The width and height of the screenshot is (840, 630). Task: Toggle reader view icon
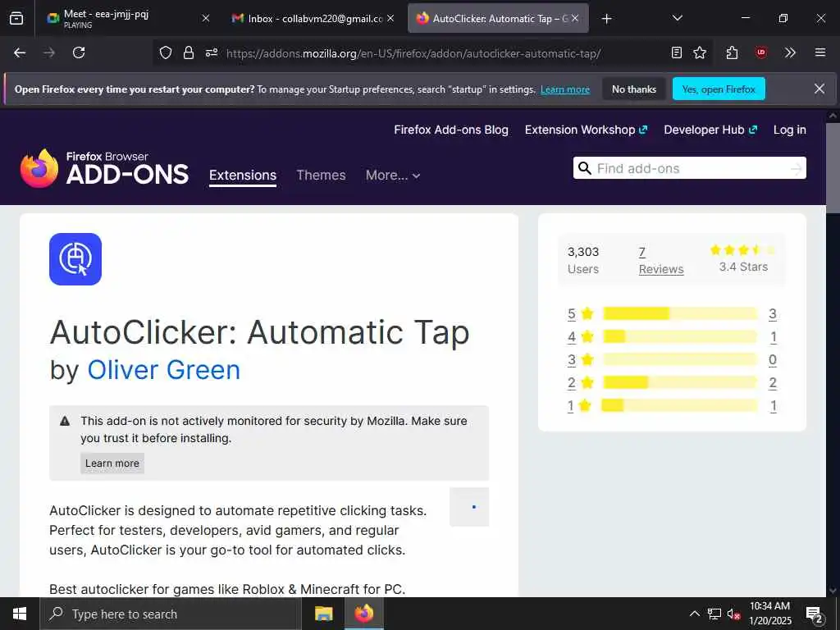tap(677, 52)
